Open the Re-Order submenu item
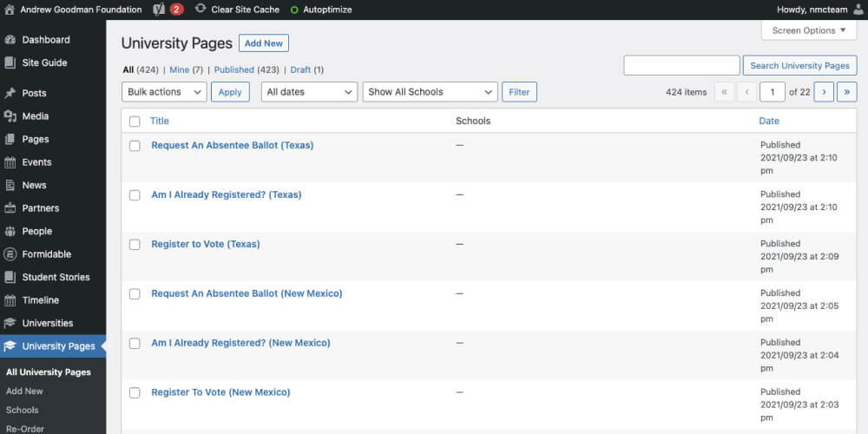 coord(25,429)
